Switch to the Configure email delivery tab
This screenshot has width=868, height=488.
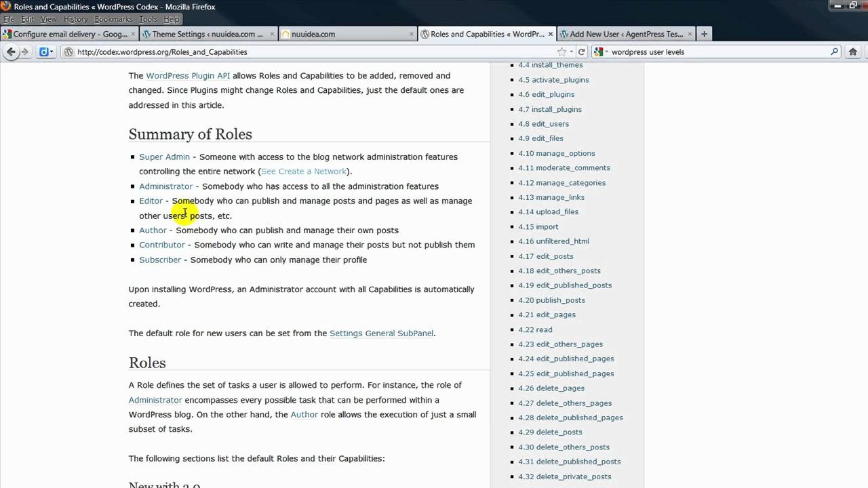[x=70, y=34]
